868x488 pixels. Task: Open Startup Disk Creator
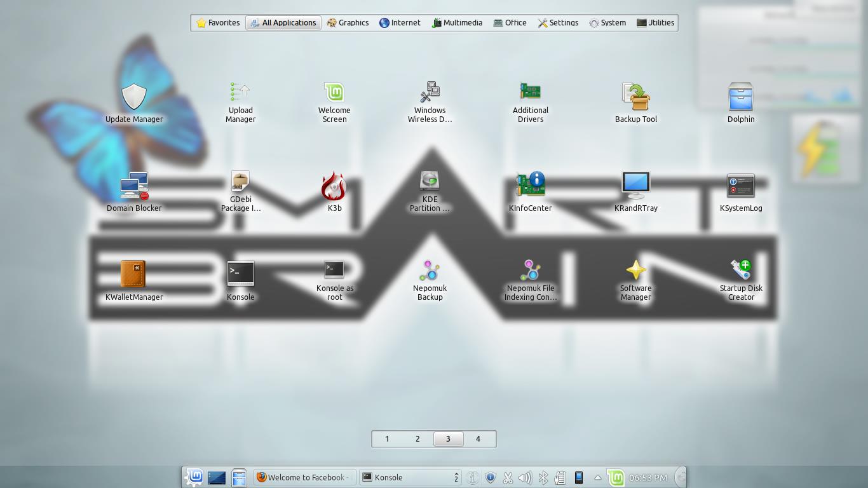[741, 280]
